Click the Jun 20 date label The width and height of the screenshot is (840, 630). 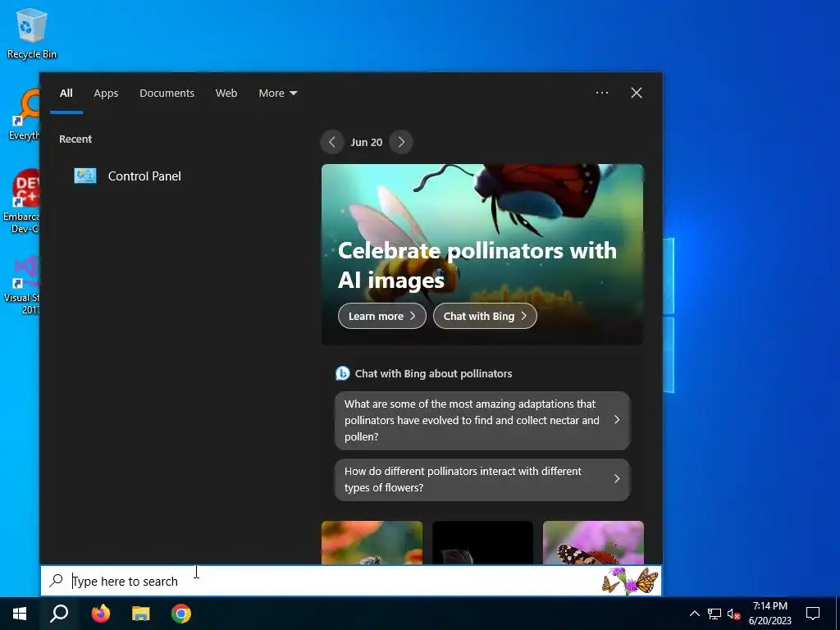point(367,142)
